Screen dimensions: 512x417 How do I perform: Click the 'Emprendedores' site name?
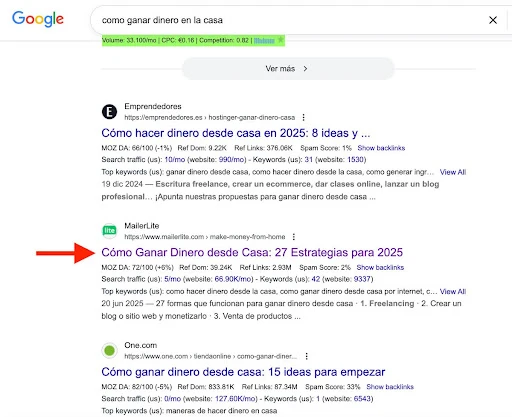point(153,106)
